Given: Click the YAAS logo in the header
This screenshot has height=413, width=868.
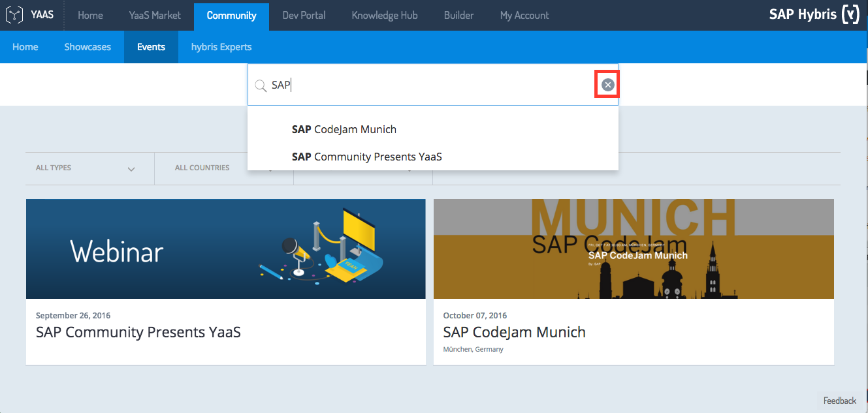Looking at the screenshot, I should coord(30,15).
